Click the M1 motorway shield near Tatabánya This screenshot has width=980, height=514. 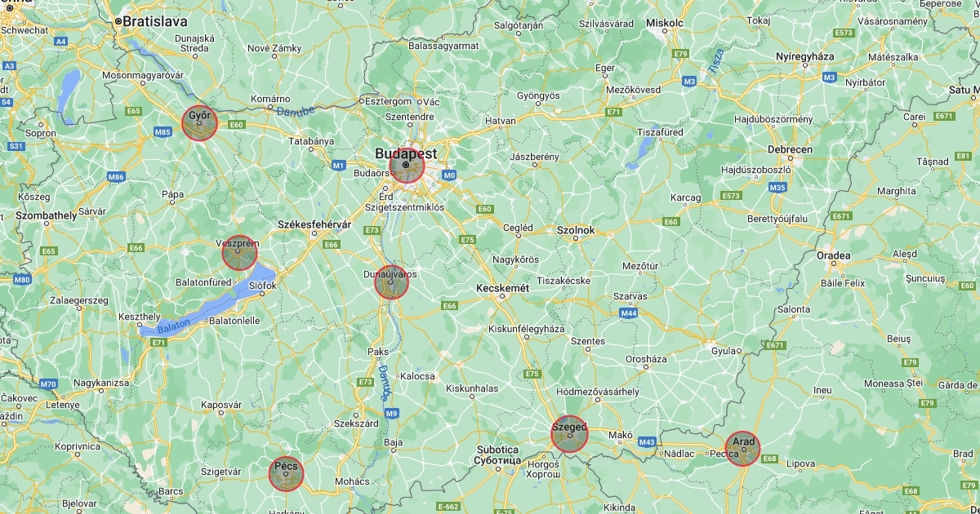(338, 166)
